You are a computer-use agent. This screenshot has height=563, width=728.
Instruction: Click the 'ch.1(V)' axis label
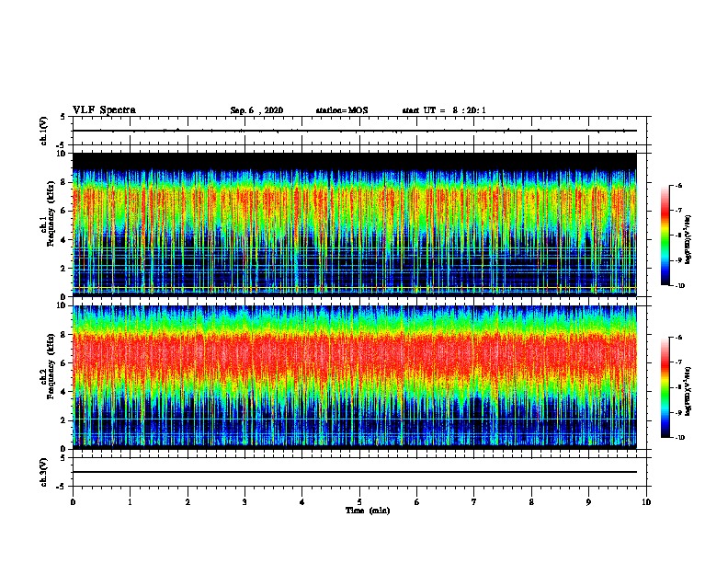pyautogui.click(x=44, y=131)
